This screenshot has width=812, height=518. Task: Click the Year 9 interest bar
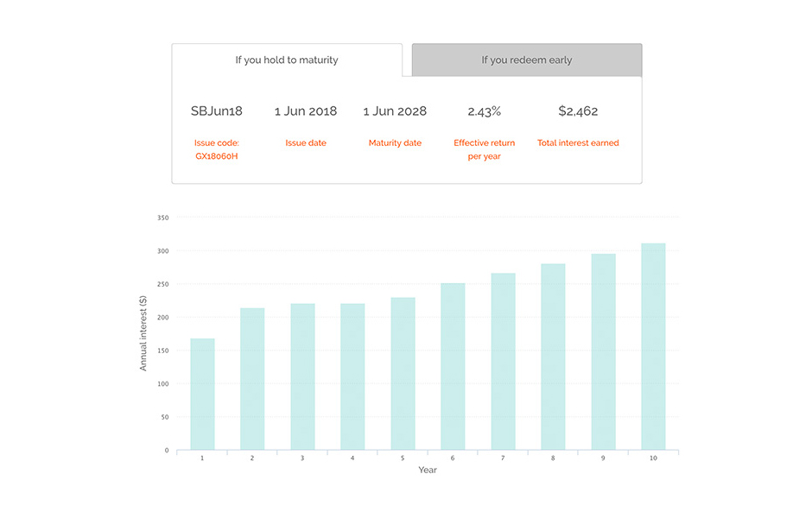[x=603, y=352]
